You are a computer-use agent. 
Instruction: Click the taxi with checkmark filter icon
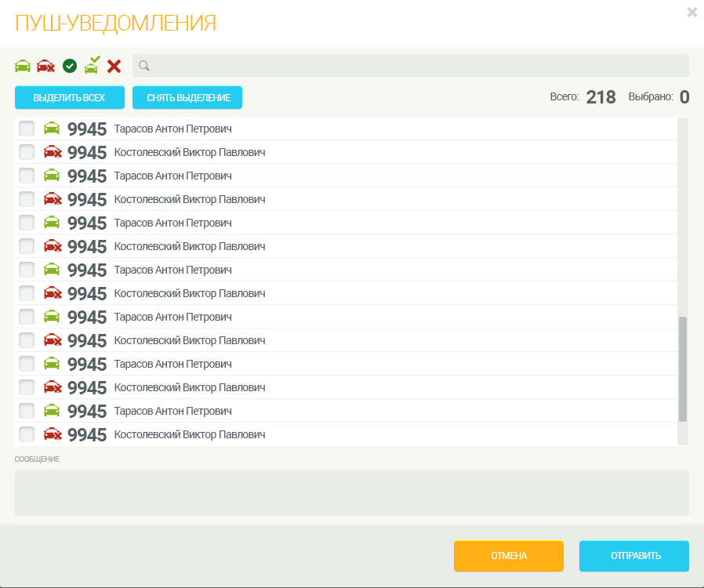(x=92, y=65)
